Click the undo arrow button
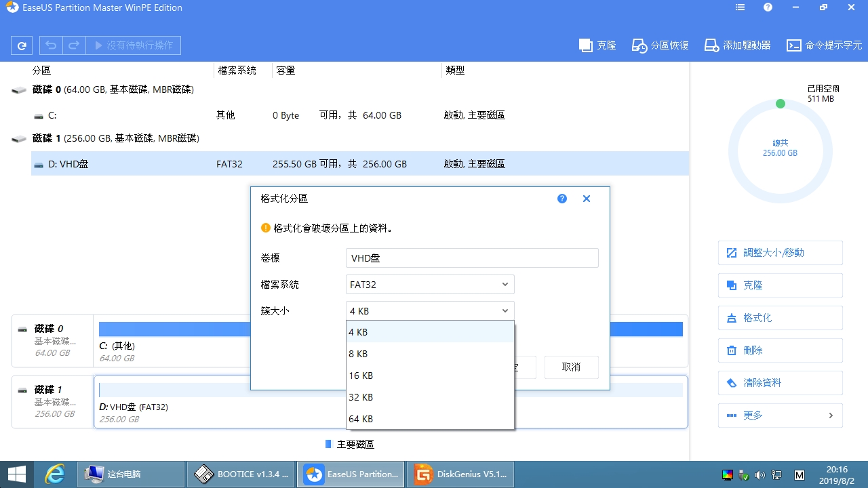 point(51,45)
